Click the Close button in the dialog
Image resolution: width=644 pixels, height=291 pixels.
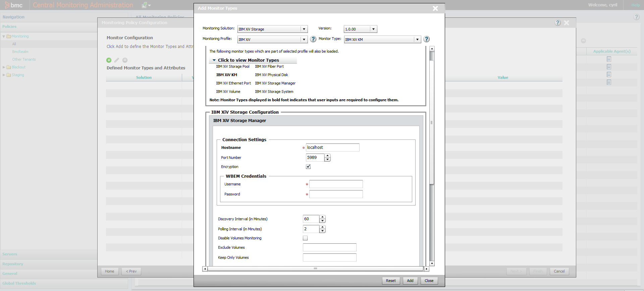coord(429,281)
